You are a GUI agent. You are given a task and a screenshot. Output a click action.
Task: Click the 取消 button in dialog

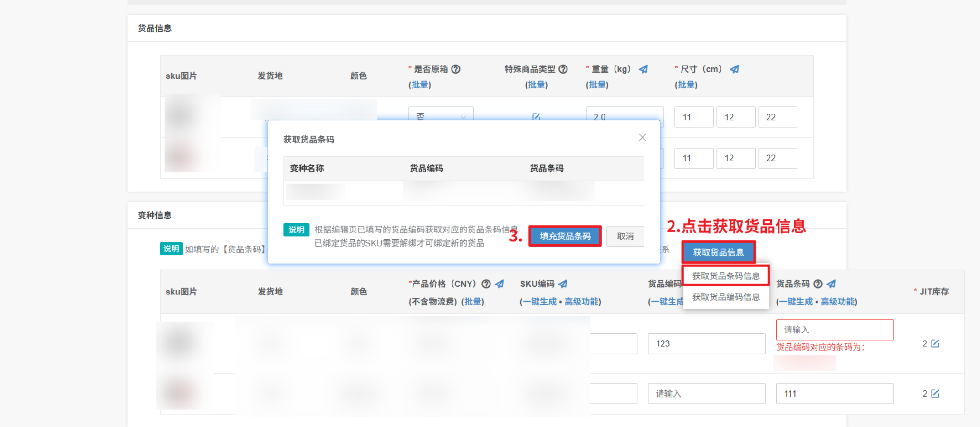pos(625,236)
